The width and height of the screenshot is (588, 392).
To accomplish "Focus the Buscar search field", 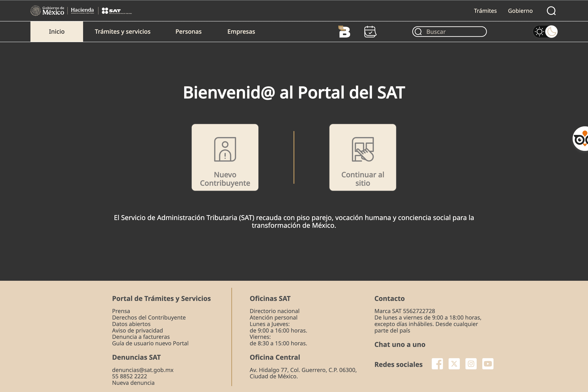I will tap(449, 32).
